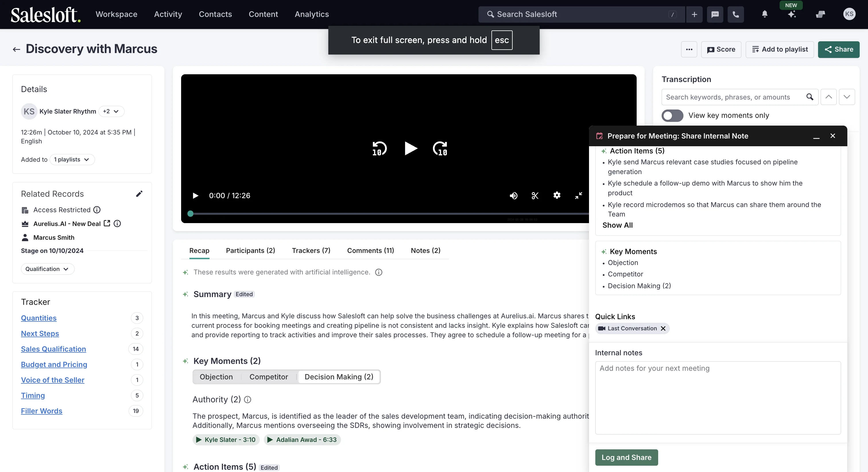Screen dimensions: 868x472
Task: Open the Qualification stage dropdown
Action: click(x=48, y=269)
